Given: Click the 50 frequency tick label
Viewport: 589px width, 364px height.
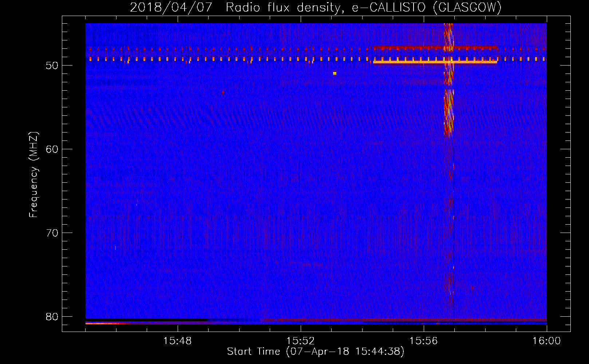Looking at the screenshot, I should [52, 66].
